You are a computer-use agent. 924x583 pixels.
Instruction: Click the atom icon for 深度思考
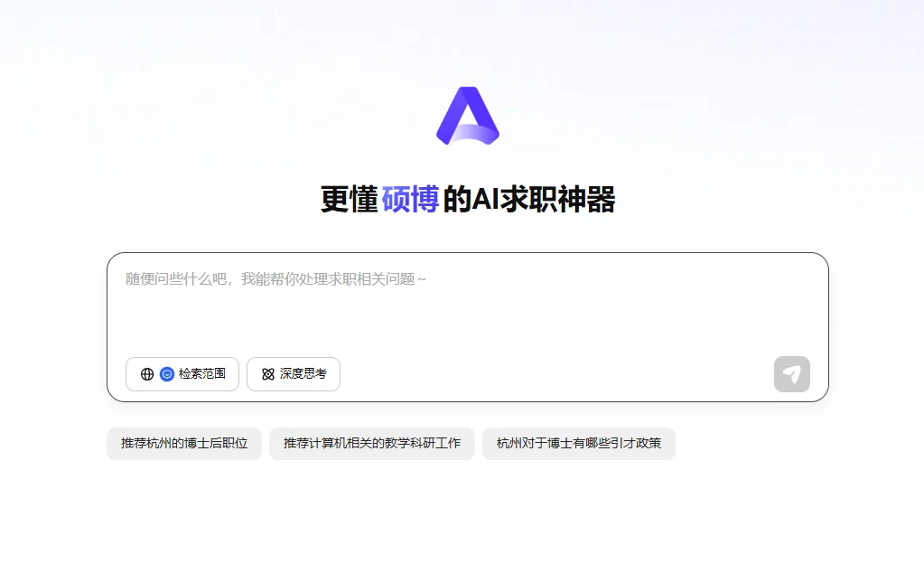(267, 374)
